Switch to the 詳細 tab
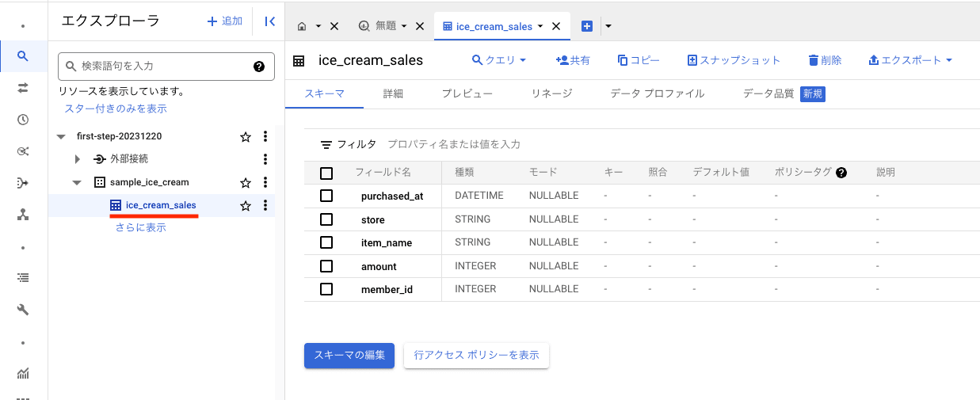This screenshot has width=980, height=400. point(393,93)
